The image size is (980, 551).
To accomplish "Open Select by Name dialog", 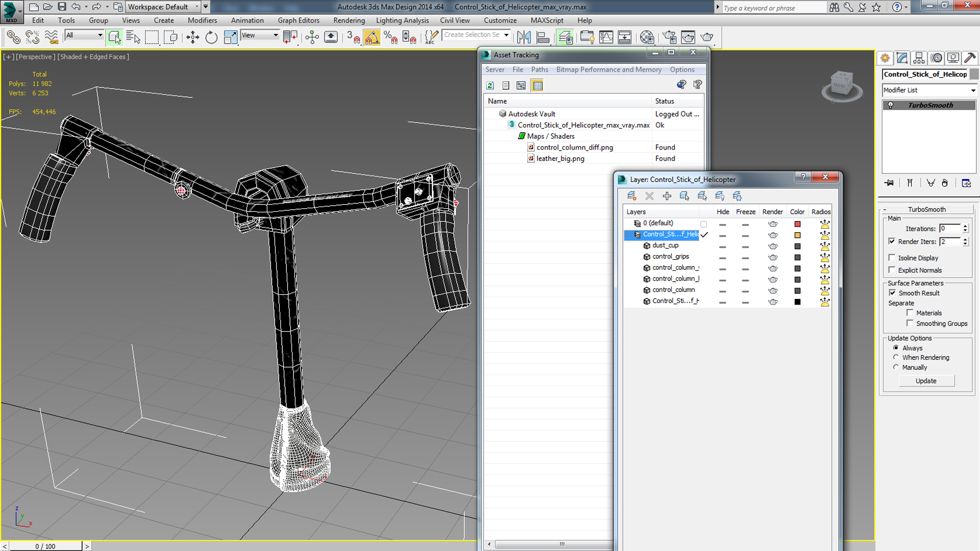I will tap(133, 37).
